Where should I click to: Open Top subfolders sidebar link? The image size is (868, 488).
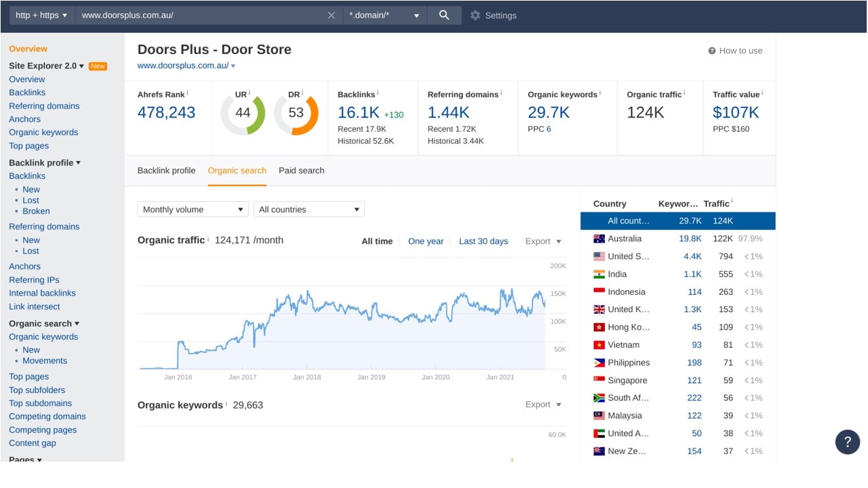pyautogui.click(x=37, y=390)
